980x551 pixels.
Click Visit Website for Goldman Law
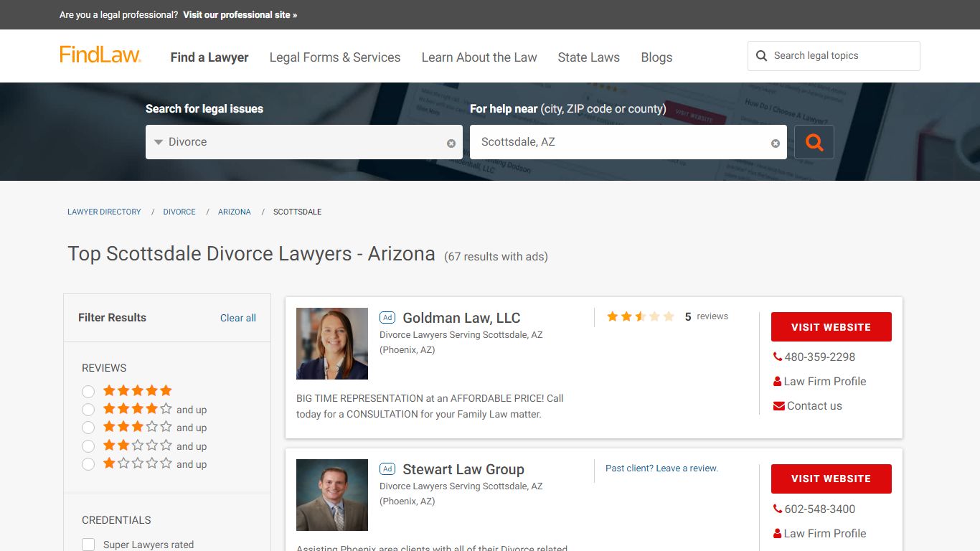[831, 327]
